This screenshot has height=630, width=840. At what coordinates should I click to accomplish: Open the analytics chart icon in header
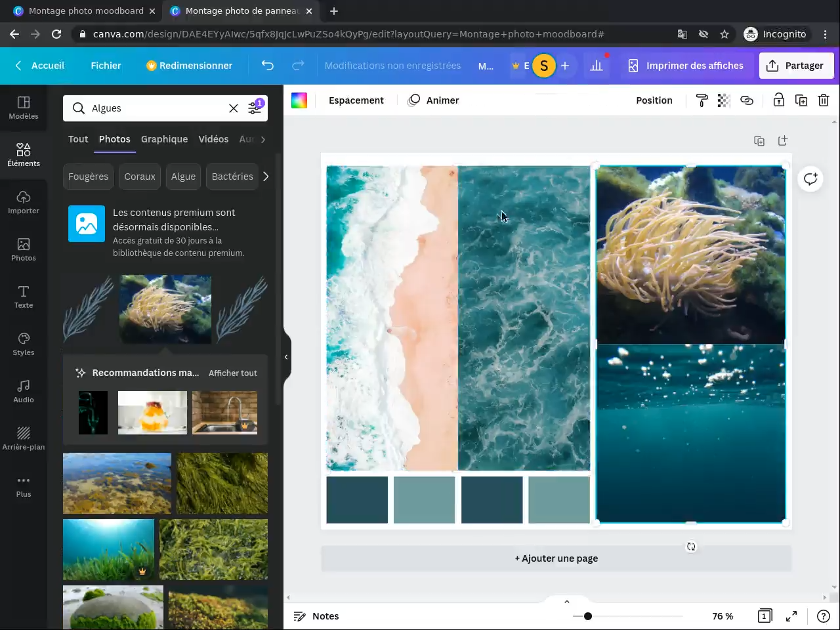pyautogui.click(x=597, y=66)
